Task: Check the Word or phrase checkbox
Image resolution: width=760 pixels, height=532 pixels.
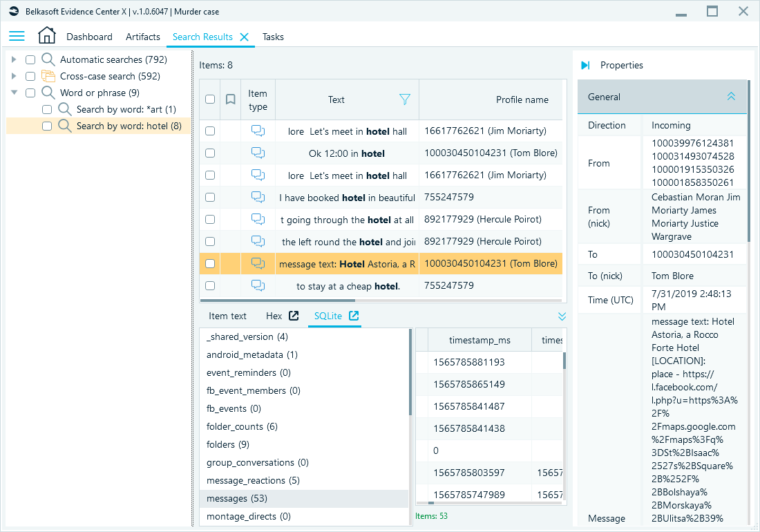Action: [x=30, y=93]
